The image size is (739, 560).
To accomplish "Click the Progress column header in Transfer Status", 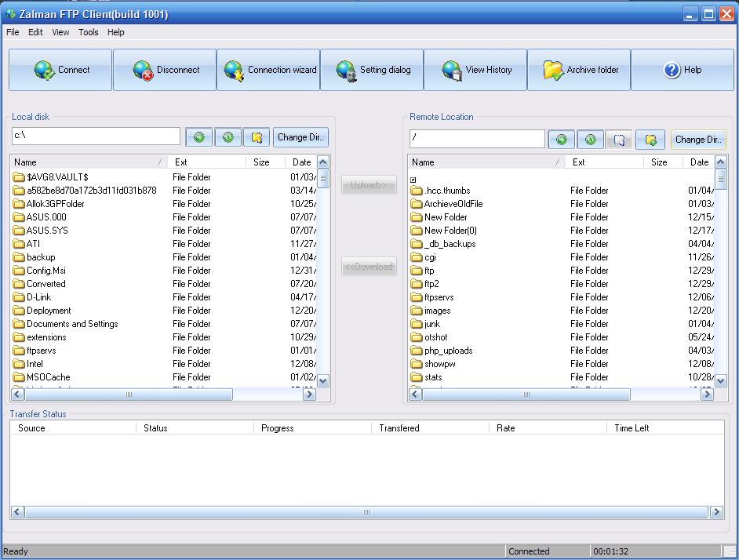I will pos(312,428).
